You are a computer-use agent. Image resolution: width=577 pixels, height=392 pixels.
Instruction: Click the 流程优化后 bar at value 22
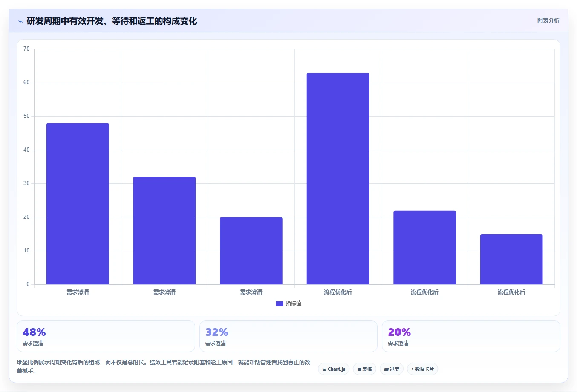(x=424, y=247)
